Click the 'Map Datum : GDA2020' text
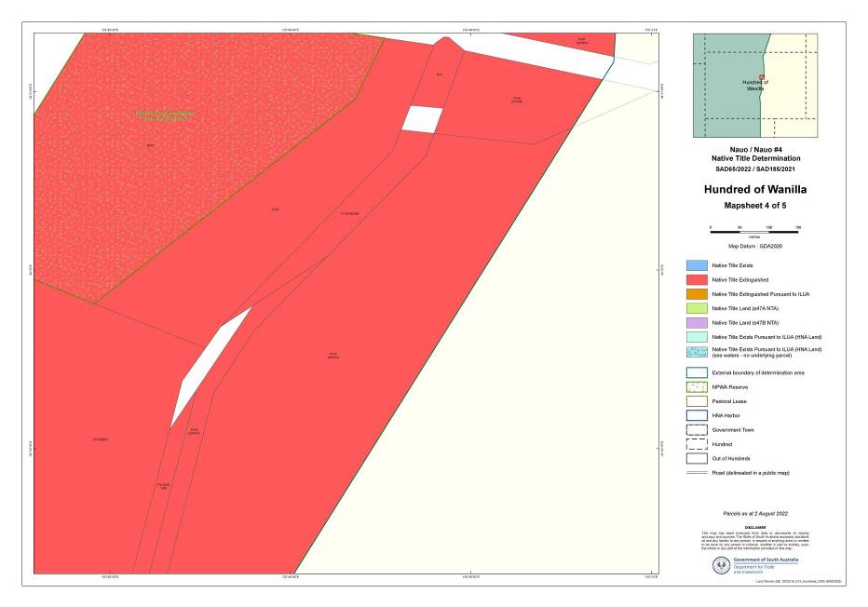This screenshot has height=607, width=868. 755,246
